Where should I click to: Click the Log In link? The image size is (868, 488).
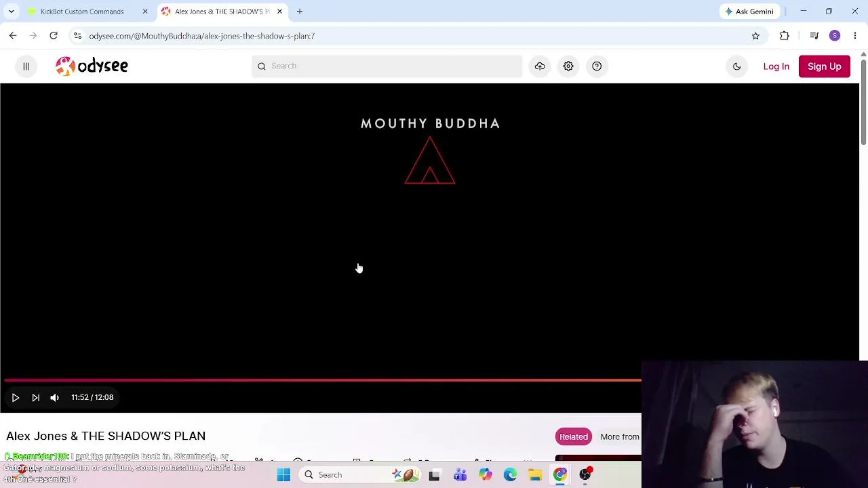coord(776,66)
